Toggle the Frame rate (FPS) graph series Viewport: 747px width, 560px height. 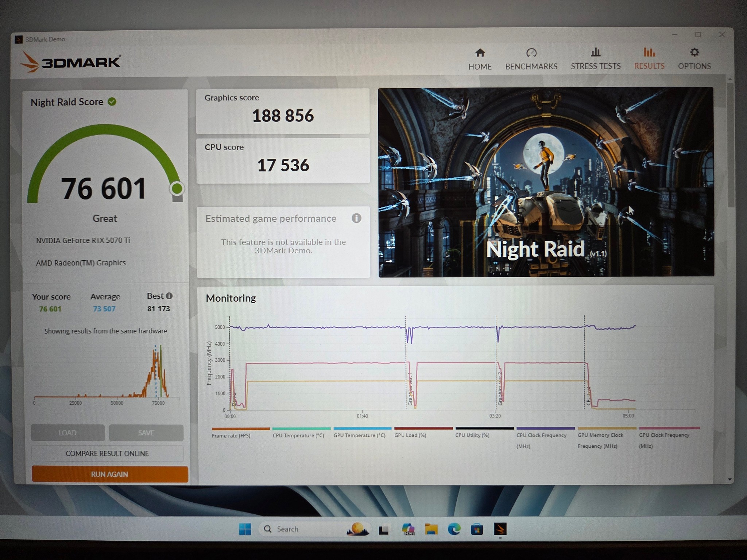pyautogui.click(x=240, y=432)
